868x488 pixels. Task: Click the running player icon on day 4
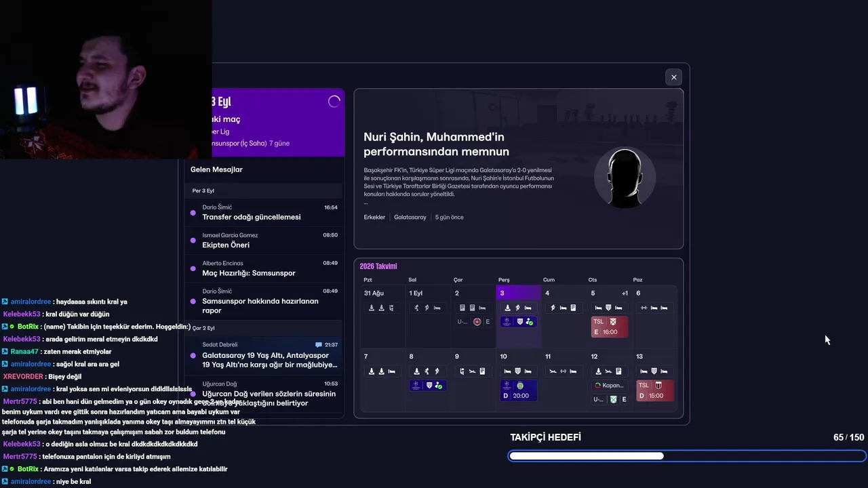553,308
